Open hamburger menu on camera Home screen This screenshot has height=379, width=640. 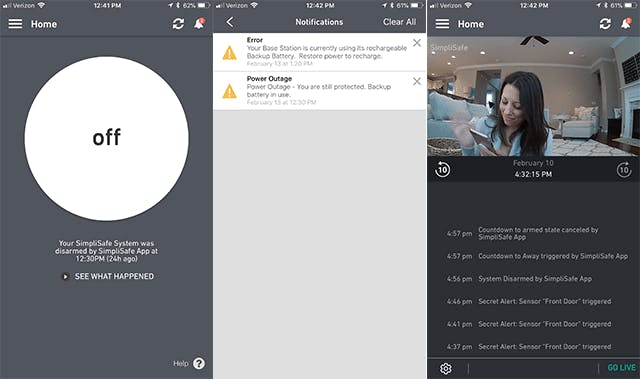coord(442,24)
